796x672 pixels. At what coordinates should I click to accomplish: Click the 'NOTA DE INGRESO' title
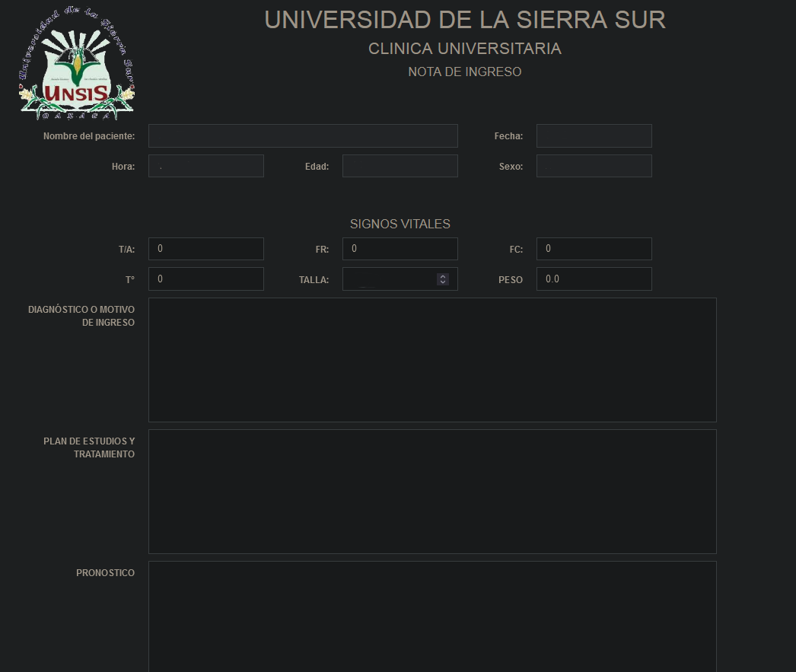pos(465,72)
